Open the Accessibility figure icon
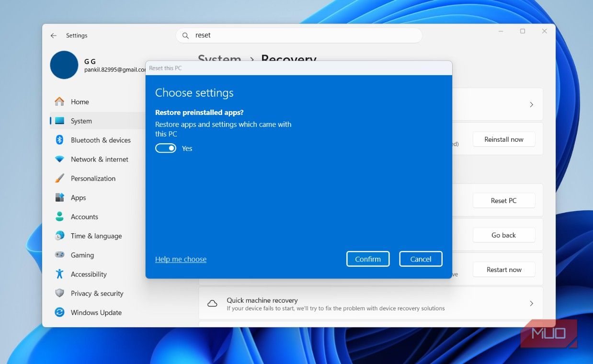593x364 pixels. 59,274
